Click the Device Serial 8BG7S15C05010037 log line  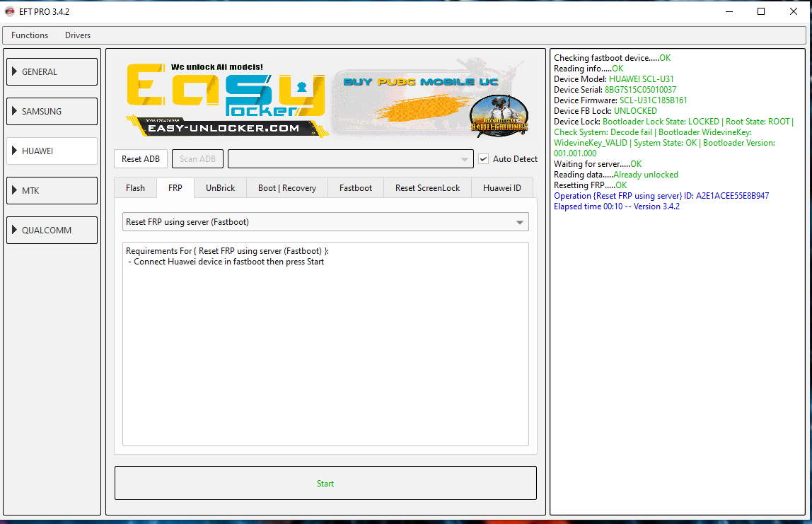click(x=615, y=90)
